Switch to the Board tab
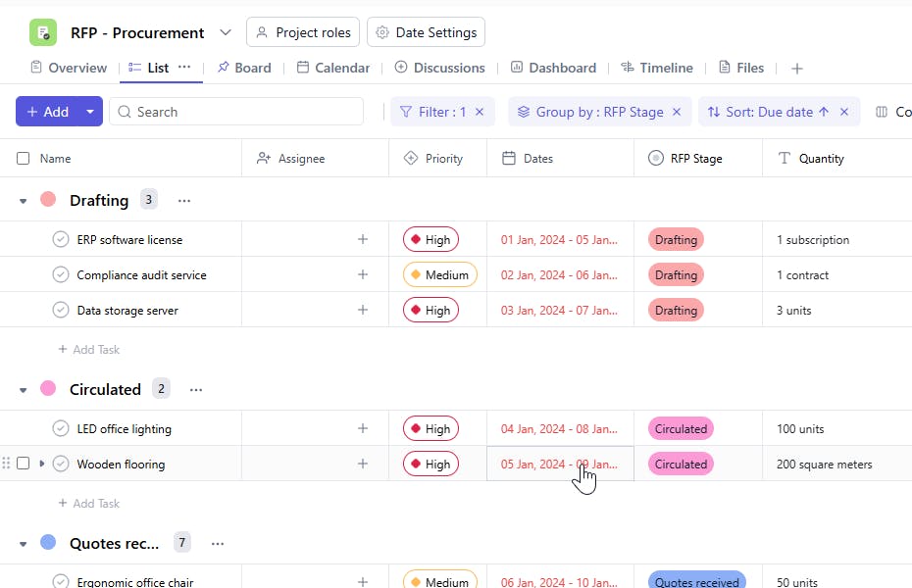The height and width of the screenshot is (588, 912). [244, 68]
